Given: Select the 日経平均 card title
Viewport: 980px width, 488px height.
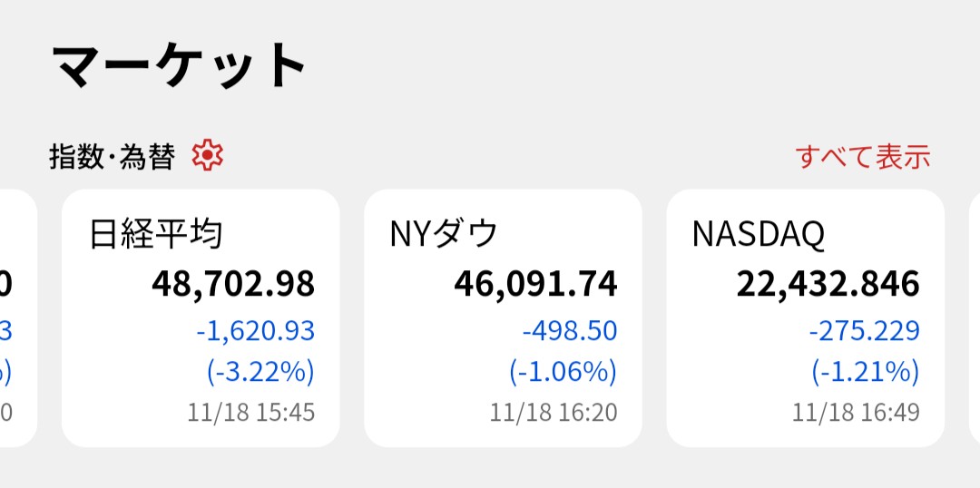Looking at the screenshot, I should (156, 234).
